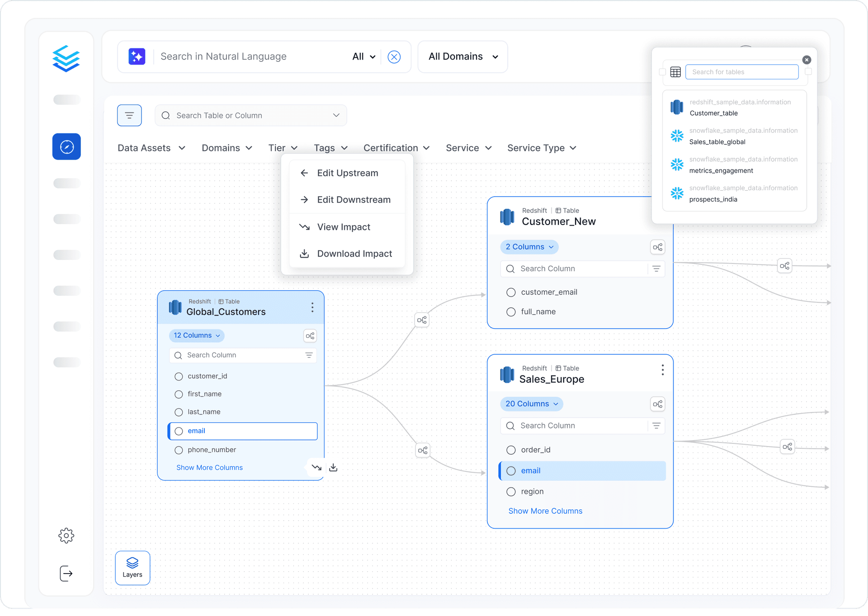This screenshot has height=616, width=868.
Task: Click the AI sparkle search icon
Action: click(x=137, y=56)
